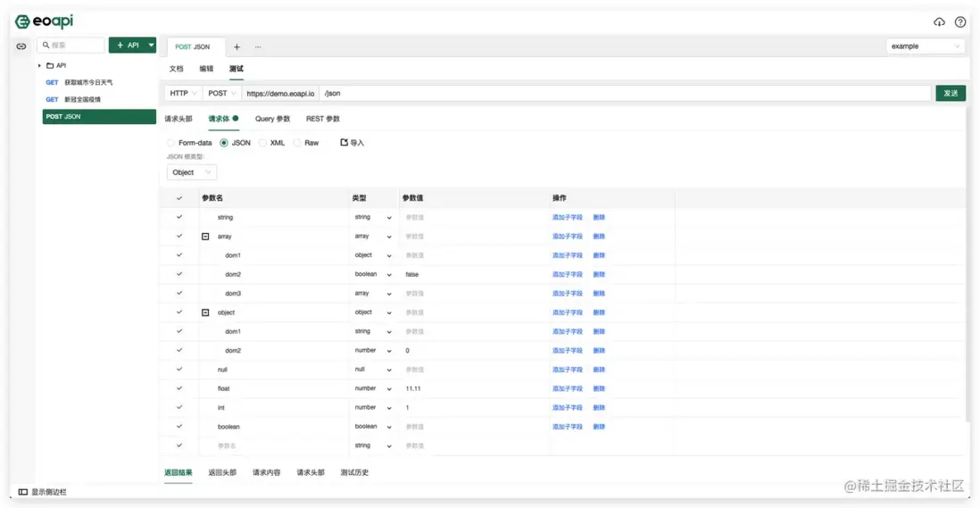Open dropdown arrow next to + API
The width and height of the screenshot is (980, 508).
point(151,45)
